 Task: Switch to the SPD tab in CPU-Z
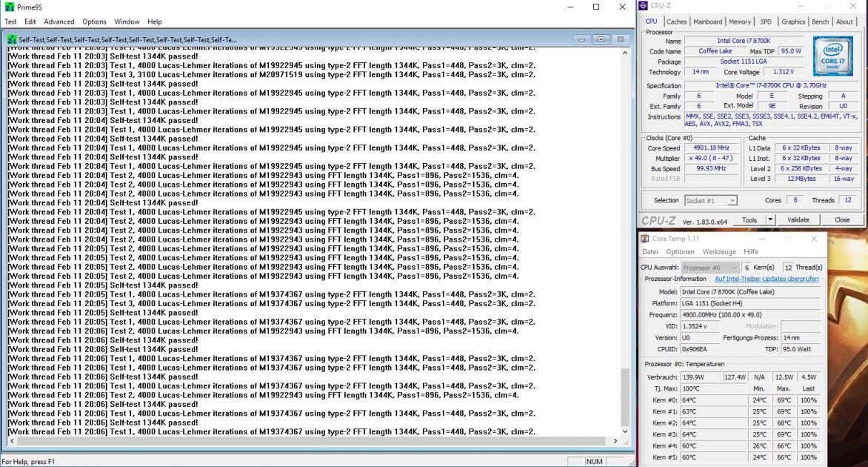pyautogui.click(x=766, y=21)
